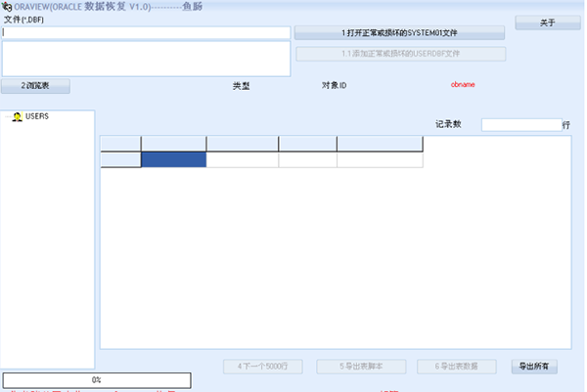
Task: Select the USERS tree node
Action: (37, 116)
